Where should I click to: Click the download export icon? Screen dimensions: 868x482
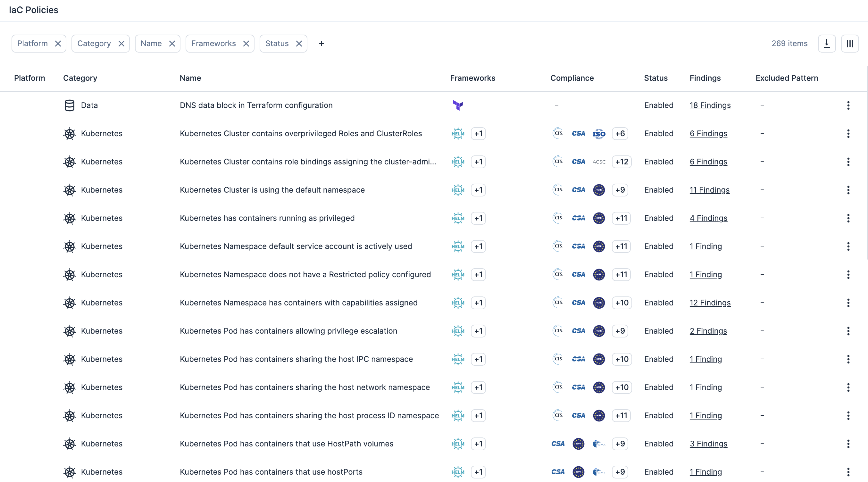click(x=827, y=44)
